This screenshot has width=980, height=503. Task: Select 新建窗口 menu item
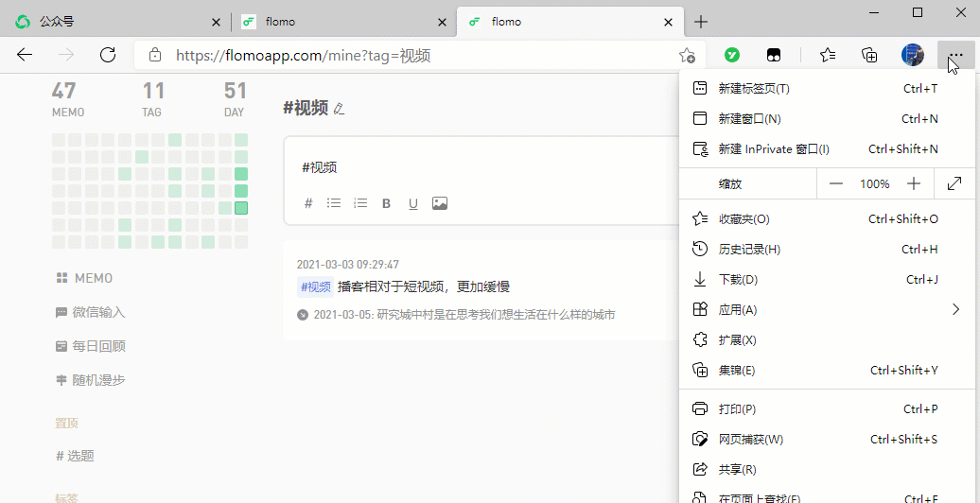[x=826, y=119]
